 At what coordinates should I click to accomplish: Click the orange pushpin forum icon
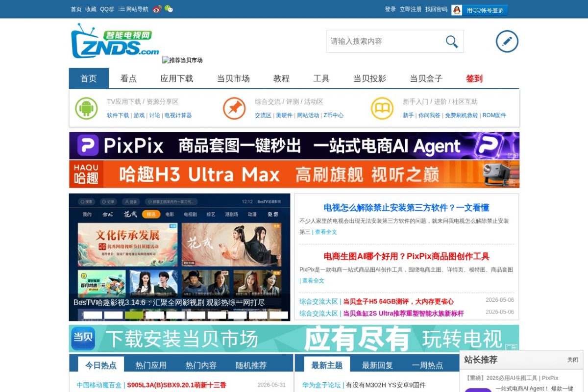234,108
